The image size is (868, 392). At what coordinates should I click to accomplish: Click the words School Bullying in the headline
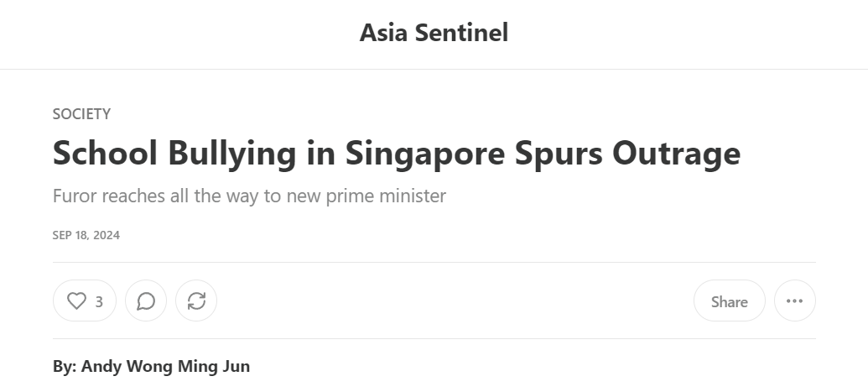(174, 154)
